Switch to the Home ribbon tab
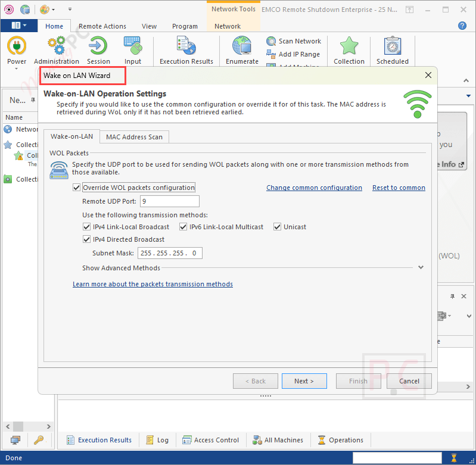 pyautogui.click(x=54, y=26)
